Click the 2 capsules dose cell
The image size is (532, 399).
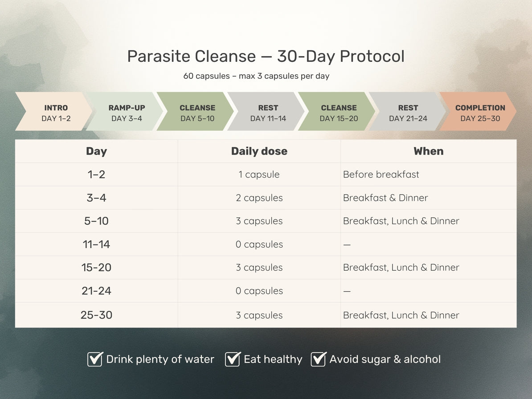click(x=259, y=198)
